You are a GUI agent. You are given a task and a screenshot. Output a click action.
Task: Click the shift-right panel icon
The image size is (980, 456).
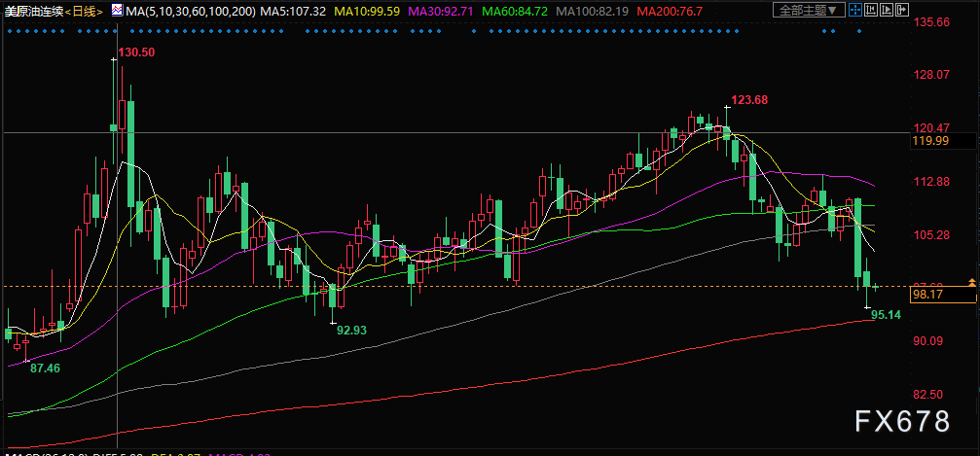[x=902, y=10]
